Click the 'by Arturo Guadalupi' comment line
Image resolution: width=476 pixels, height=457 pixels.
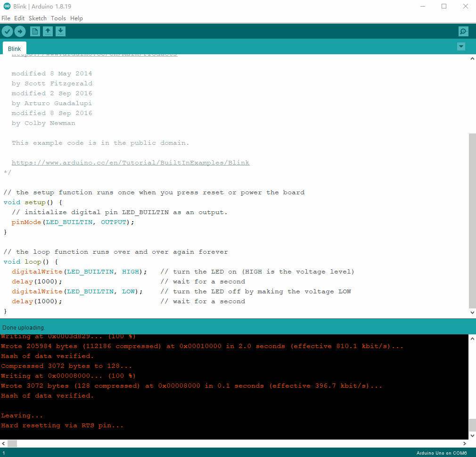point(52,103)
